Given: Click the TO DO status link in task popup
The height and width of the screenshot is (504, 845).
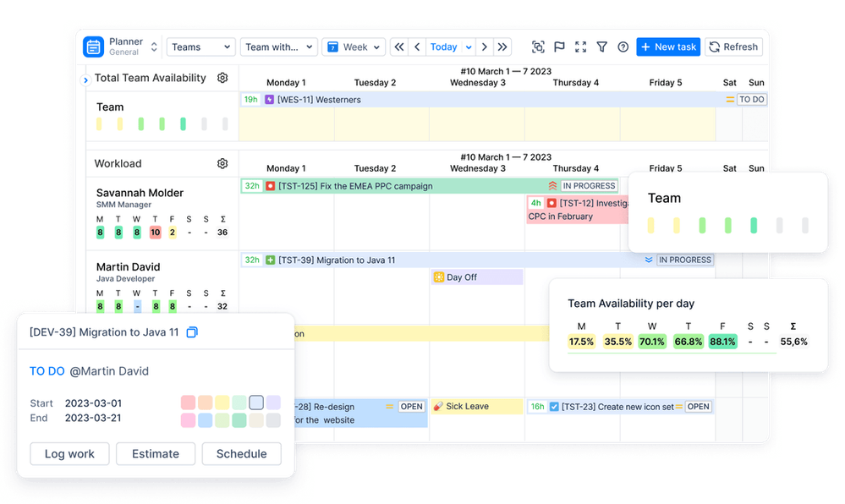Looking at the screenshot, I should 47,371.
